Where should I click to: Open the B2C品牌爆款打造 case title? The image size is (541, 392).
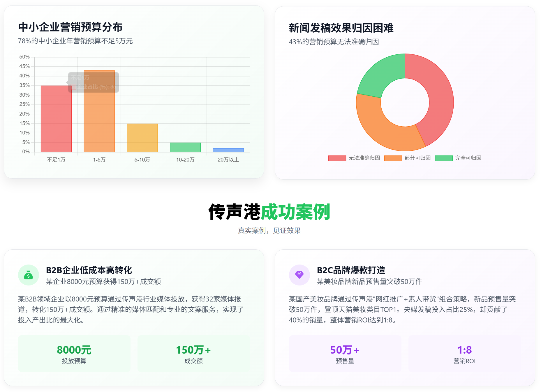[351, 270]
